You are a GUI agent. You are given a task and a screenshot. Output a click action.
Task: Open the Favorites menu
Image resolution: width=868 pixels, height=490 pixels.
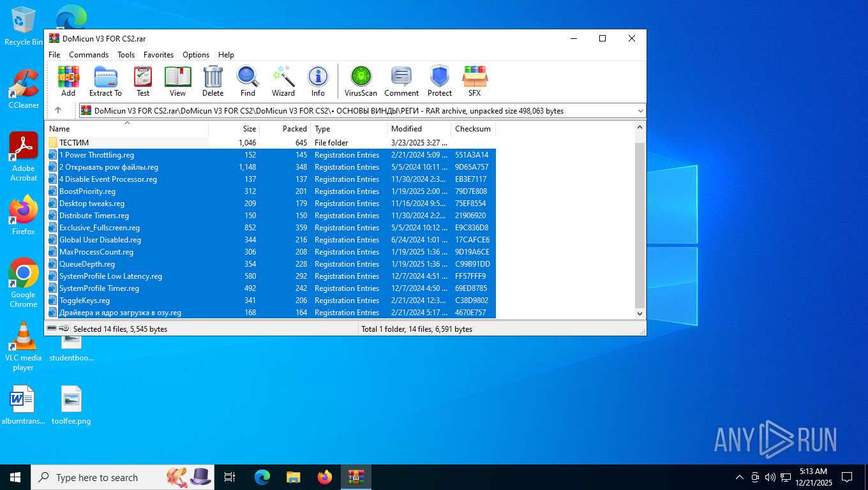[158, 55]
